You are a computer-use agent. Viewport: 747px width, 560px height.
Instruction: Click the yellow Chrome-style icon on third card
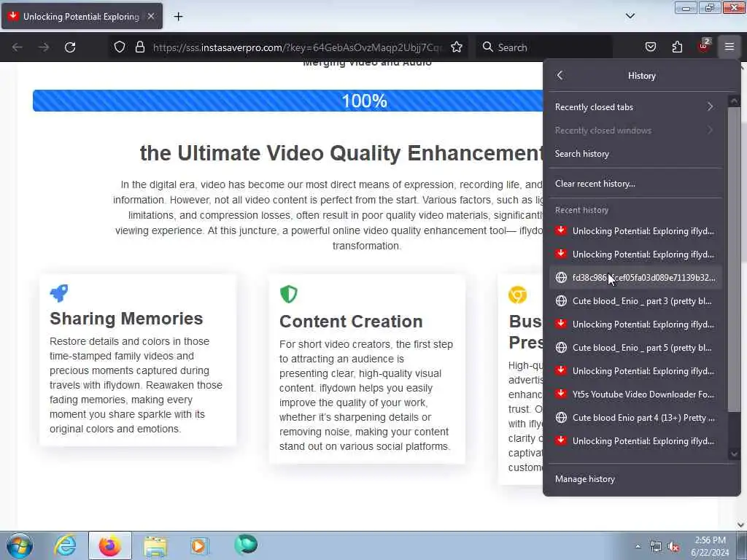517,295
